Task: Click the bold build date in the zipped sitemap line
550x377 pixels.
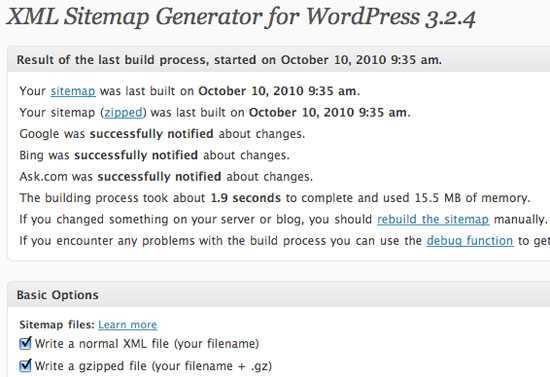Action: tap(328, 113)
